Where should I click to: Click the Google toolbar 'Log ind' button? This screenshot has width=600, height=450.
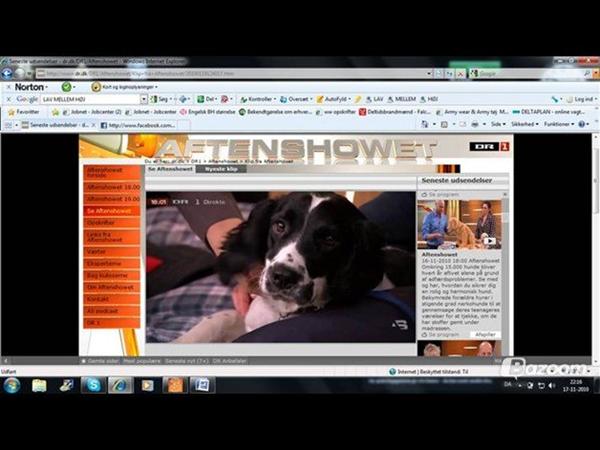pyautogui.click(x=581, y=99)
